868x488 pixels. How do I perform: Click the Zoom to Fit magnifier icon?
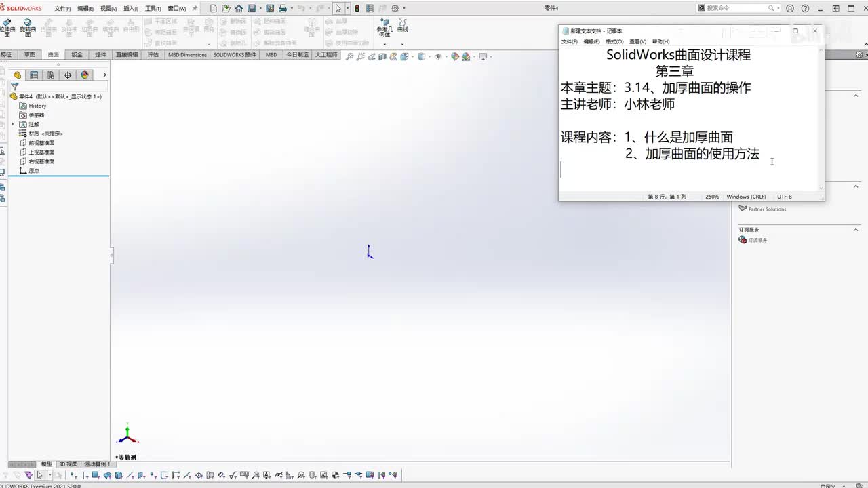pyautogui.click(x=350, y=57)
